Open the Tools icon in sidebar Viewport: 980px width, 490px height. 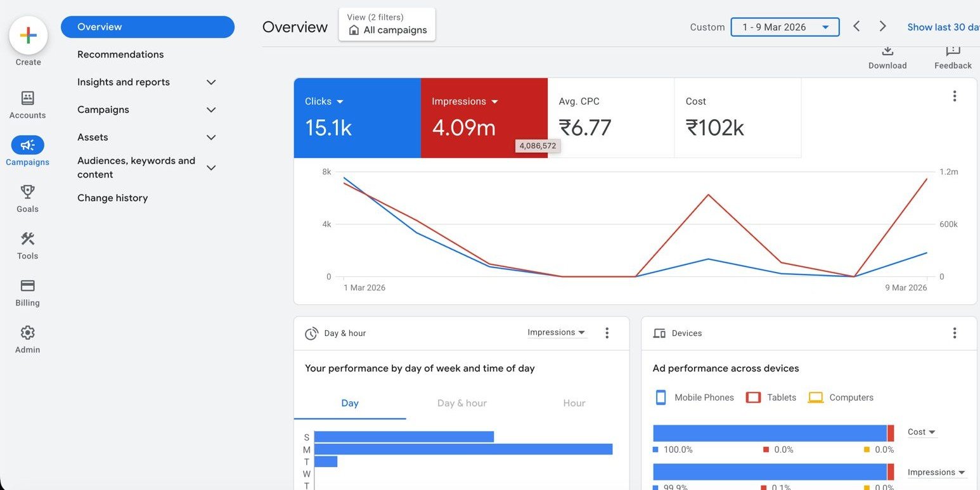click(27, 239)
